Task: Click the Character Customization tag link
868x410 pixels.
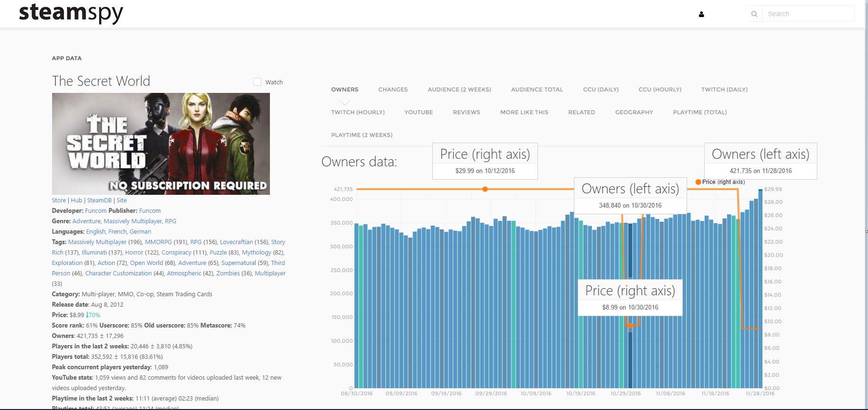Action: pyautogui.click(x=118, y=273)
